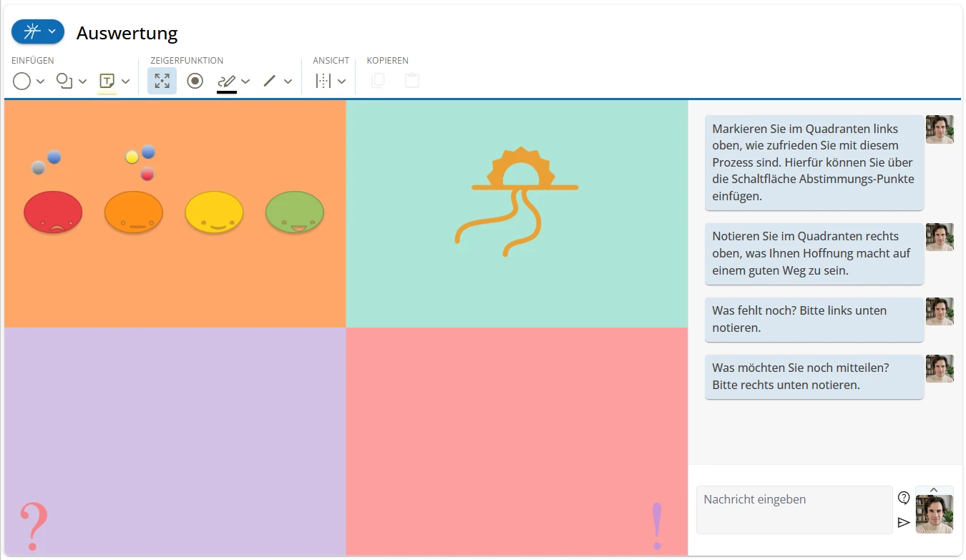Select the straight line tool

tap(270, 81)
